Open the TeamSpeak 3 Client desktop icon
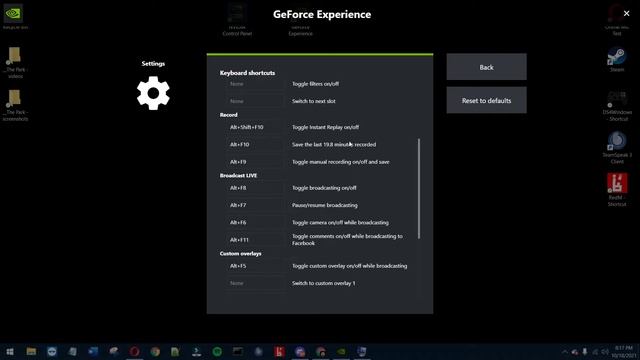The height and width of the screenshot is (360, 640). click(617, 148)
